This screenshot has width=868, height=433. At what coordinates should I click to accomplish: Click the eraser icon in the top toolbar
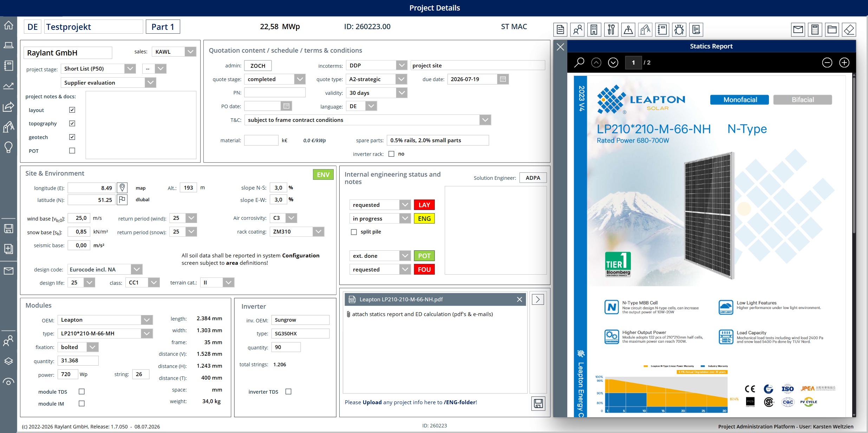point(849,29)
